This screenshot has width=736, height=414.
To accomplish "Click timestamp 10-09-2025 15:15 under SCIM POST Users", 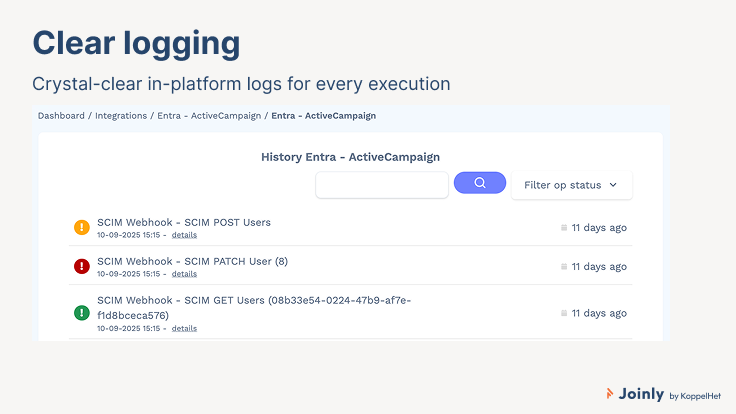I will [129, 235].
